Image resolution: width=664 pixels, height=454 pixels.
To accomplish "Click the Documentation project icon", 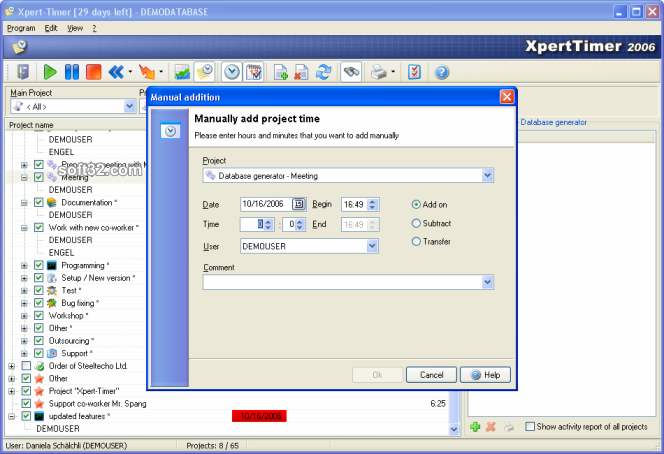I will pos(52,202).
